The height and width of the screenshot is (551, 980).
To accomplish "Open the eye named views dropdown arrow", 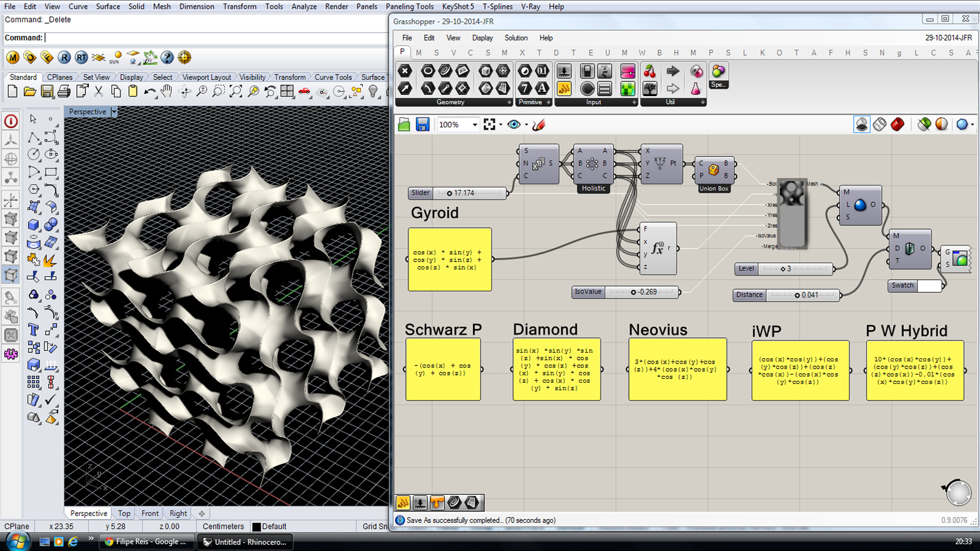I will point(526,125).
